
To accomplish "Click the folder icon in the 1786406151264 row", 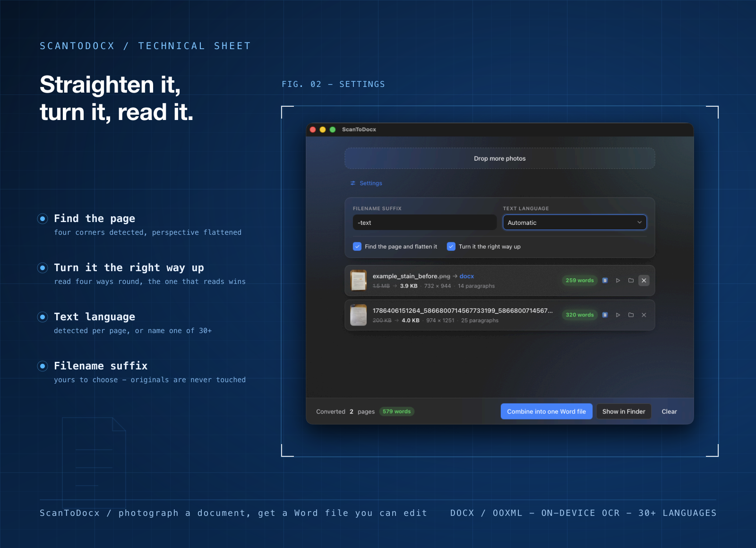I will (x=631, y=315).
